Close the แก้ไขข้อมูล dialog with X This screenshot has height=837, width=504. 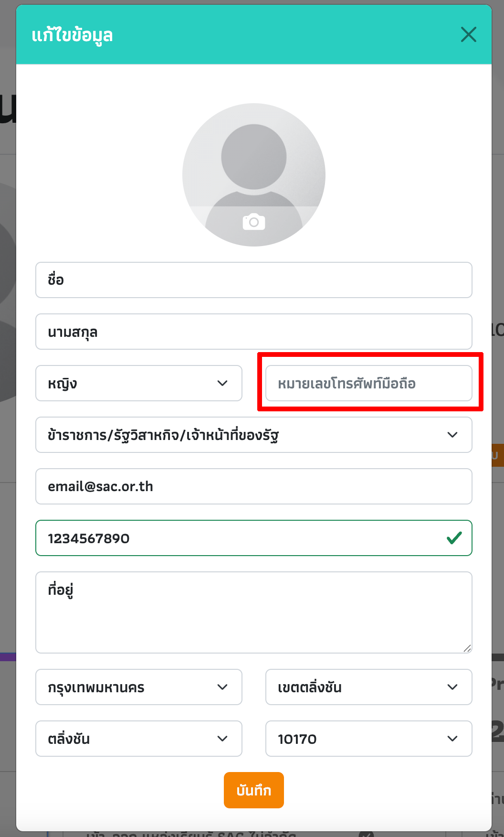(469, 34)
